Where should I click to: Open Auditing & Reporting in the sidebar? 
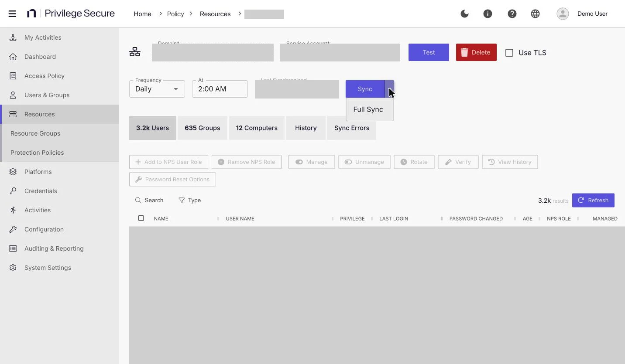pos(59,248)
